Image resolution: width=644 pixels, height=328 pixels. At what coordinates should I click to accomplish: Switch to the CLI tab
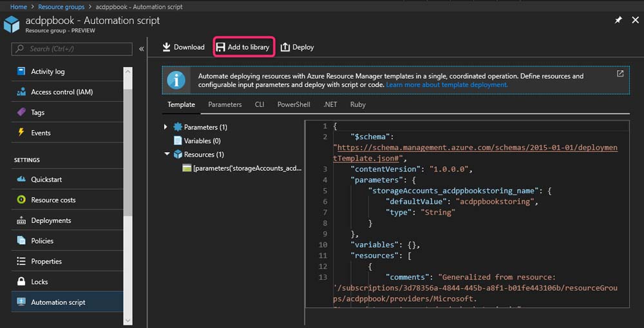click(260, 104)
